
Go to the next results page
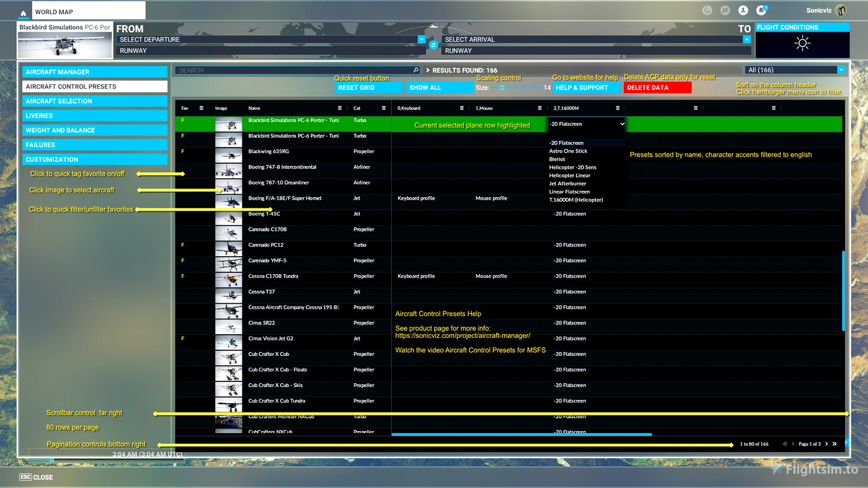tap(826, 444)
